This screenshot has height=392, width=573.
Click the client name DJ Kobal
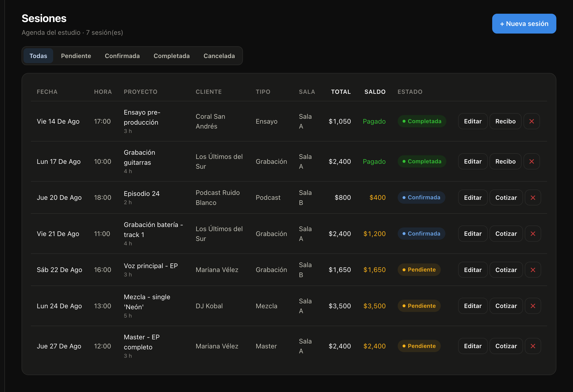pyautogui.click(x=209, y=306)
